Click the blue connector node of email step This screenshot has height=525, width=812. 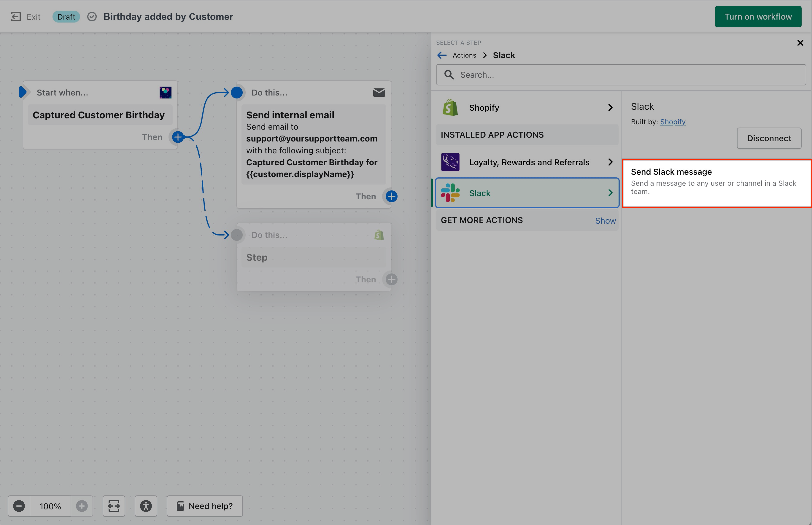[236, 92]
